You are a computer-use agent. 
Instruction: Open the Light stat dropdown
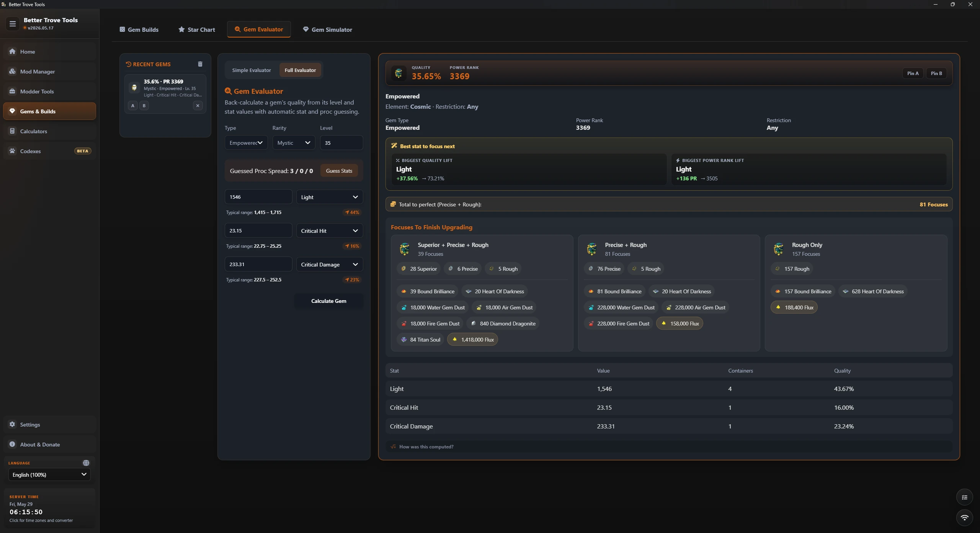(x=329, y=197)
